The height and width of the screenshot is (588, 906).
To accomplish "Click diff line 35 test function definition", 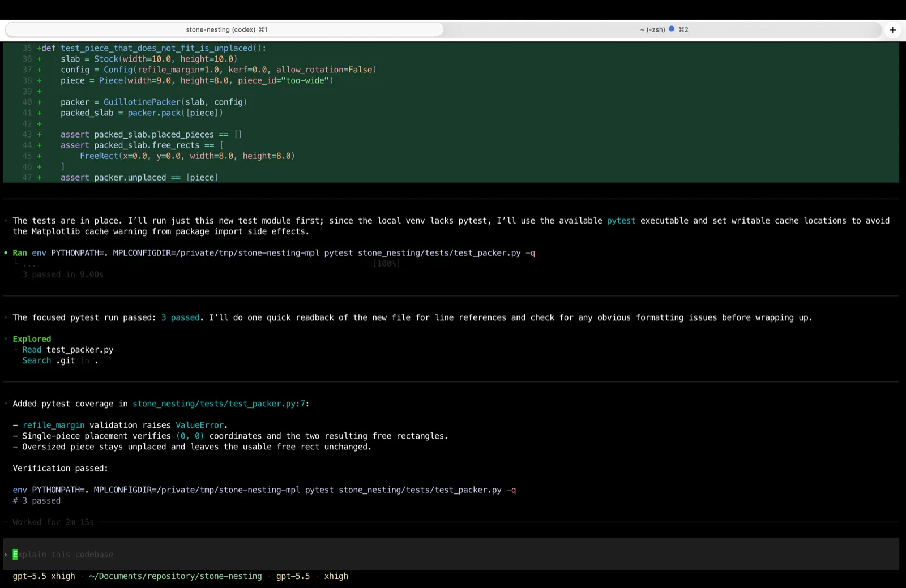I will [153, 48].
